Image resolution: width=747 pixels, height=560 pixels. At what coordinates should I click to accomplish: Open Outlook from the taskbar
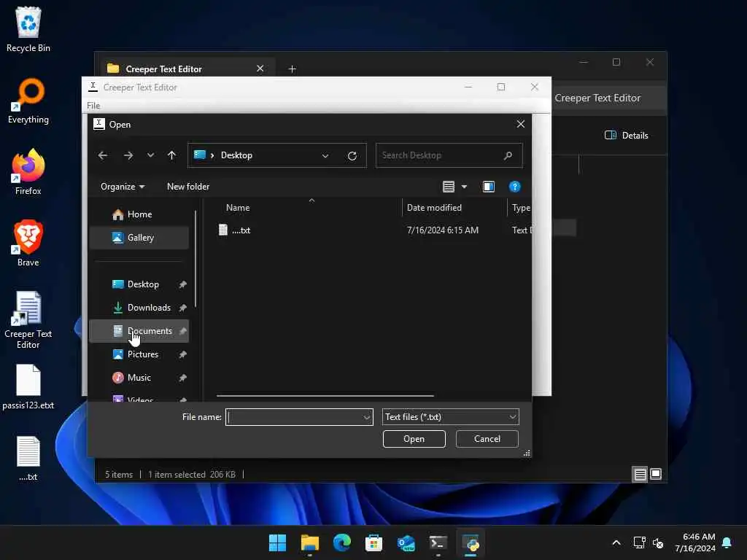tap(406, 542)
